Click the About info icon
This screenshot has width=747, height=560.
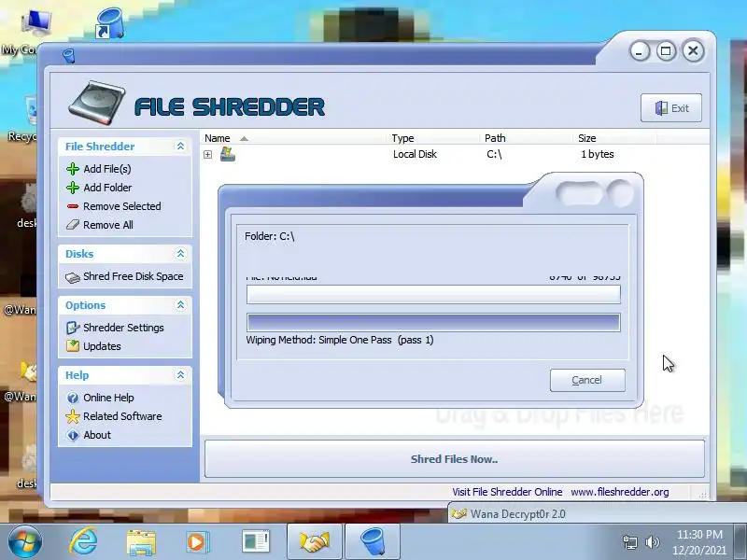(73, 435)
